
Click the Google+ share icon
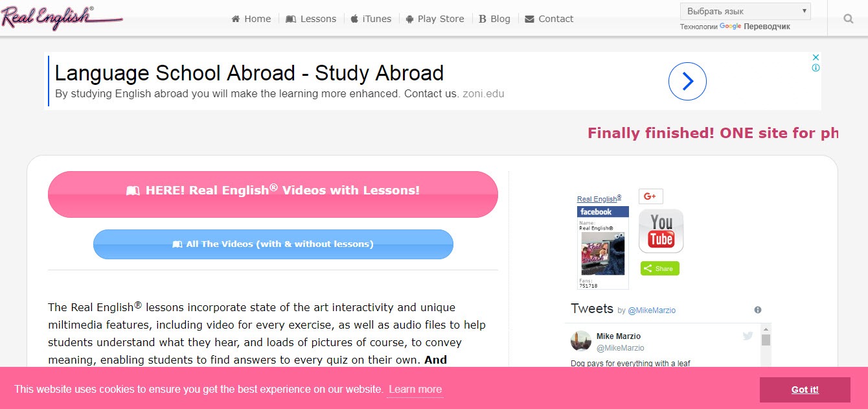click(650, 196)
